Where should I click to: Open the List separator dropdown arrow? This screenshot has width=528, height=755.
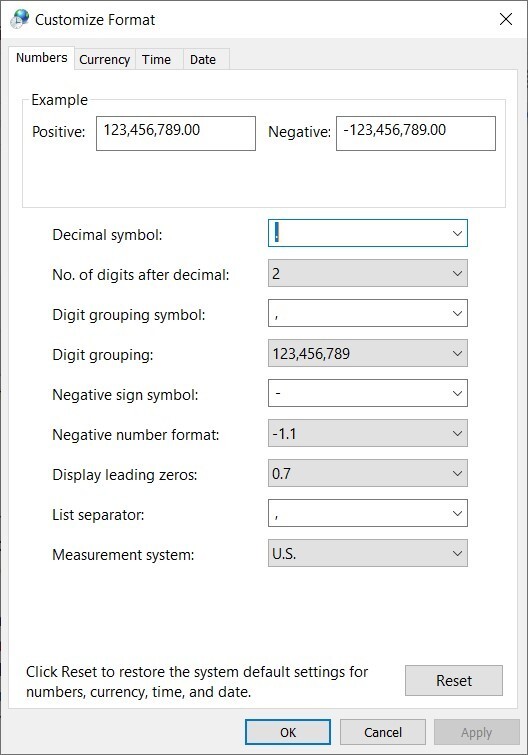tap(457, 513)
